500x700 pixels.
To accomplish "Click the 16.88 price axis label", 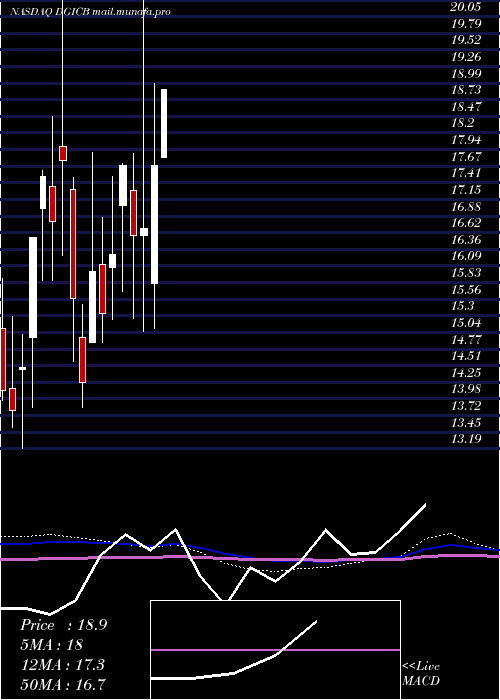I will [466, 207].
